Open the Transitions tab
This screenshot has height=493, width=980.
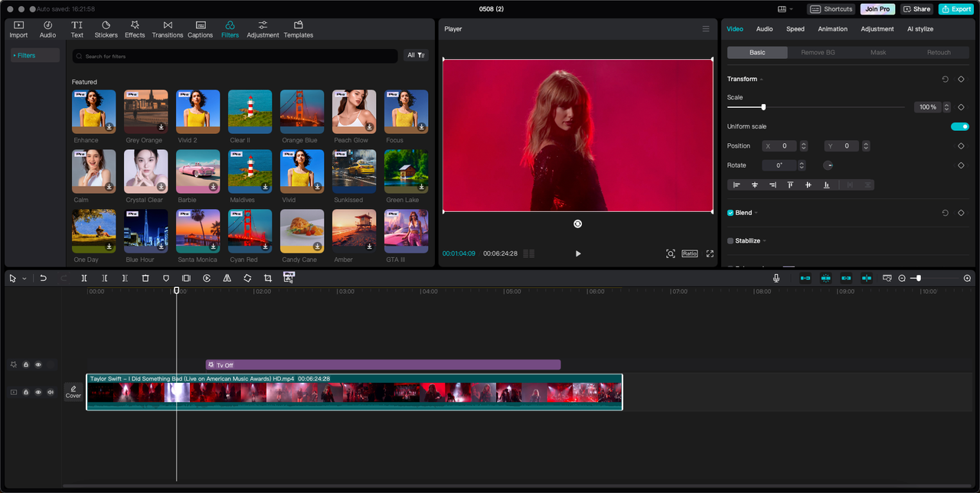[x=168, y=30]
